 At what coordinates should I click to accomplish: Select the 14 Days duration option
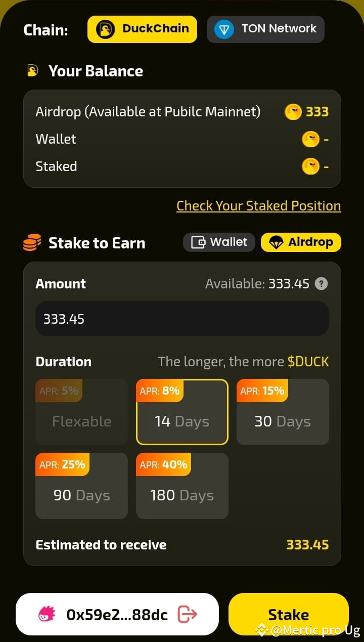tap(182, 412)
